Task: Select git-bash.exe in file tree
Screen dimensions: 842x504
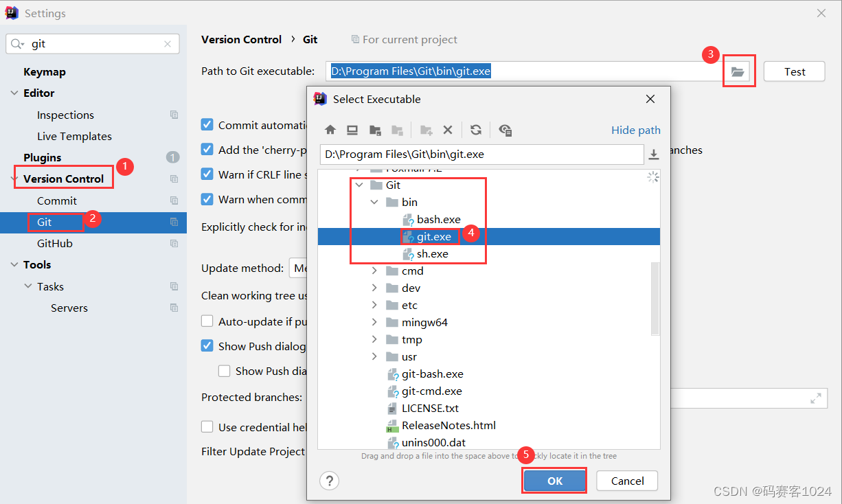Action: 433,374
